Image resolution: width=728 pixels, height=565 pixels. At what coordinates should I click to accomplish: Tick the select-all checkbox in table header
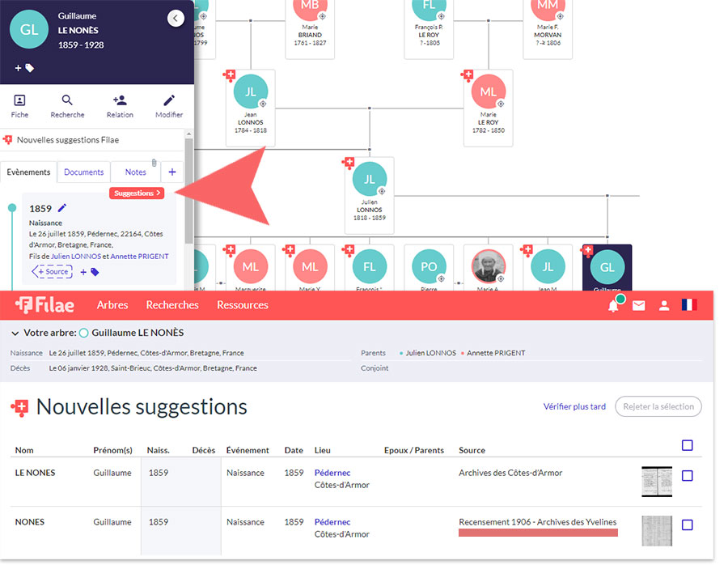click(x=687, y=445)
